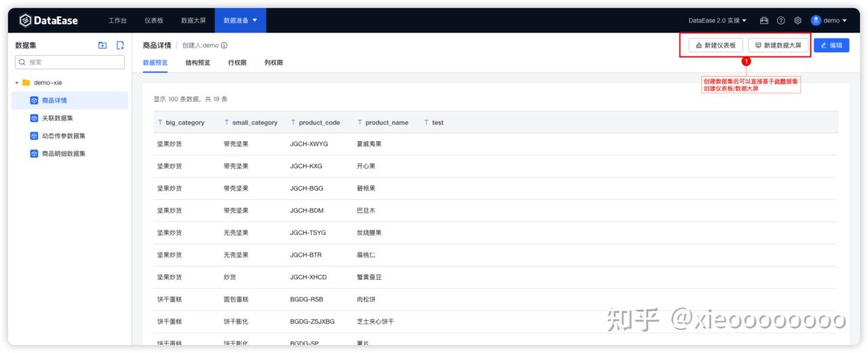Click the 新建数据大屏 button
The image size is (868, 353).
coord(778,45)
